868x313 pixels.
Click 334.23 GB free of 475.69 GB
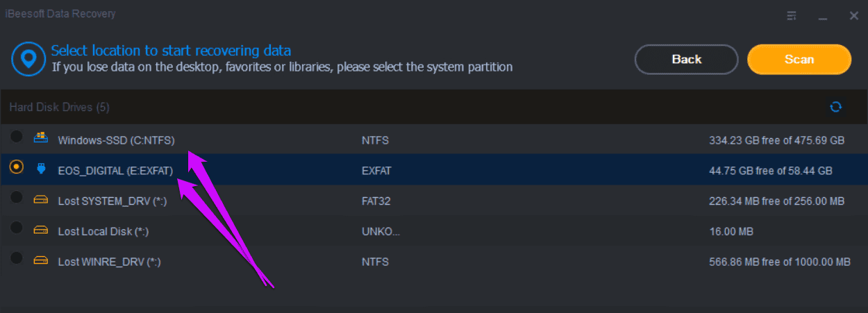pyautogui.click(x=776, y=140)
